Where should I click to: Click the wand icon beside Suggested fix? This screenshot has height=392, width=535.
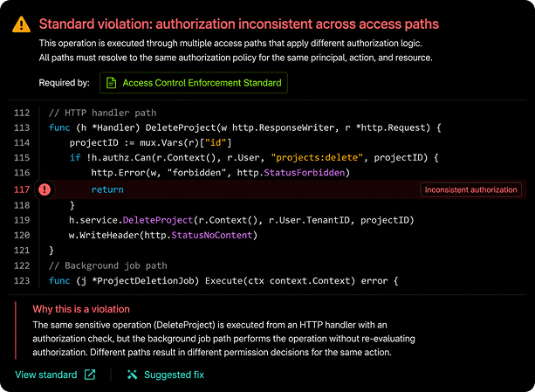132,375
